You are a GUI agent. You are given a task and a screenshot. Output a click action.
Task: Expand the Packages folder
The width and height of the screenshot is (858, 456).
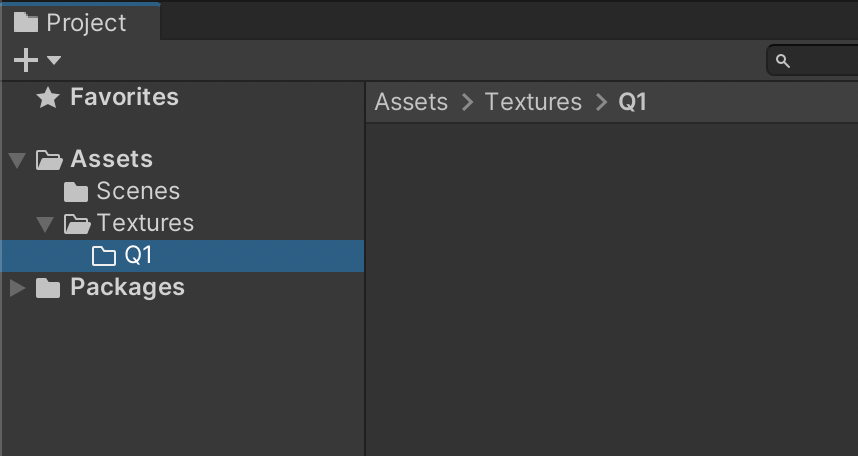pyautogui.click(x=17, y=288)
